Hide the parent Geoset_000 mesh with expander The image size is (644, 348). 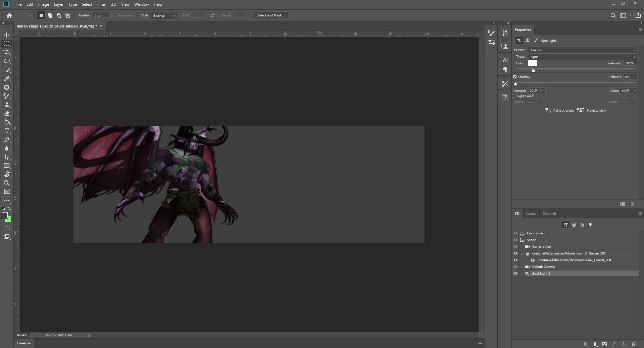(516, 253)
